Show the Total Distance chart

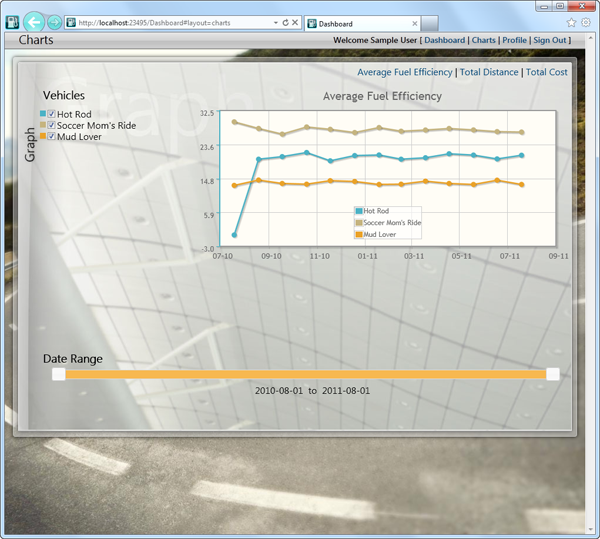[489, 72]
